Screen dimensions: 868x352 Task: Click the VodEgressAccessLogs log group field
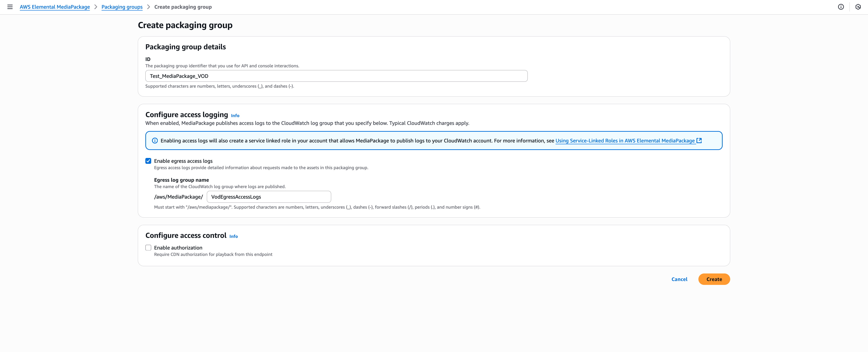click(x=269, y=197)
